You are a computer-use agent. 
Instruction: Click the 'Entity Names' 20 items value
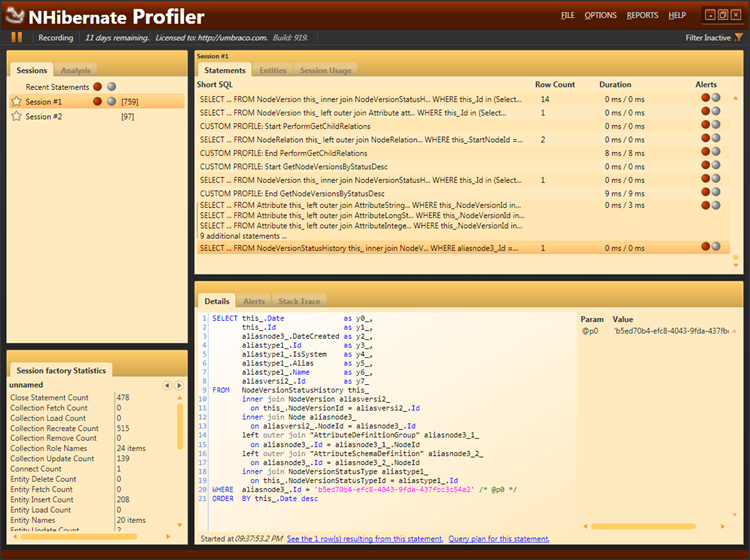(131, 520)
